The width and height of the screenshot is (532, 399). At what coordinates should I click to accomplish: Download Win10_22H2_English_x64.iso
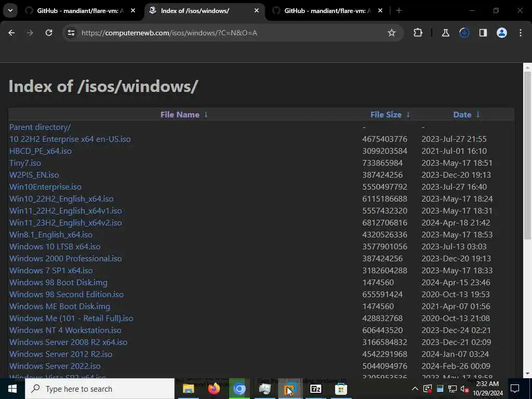tap(61, 199)
